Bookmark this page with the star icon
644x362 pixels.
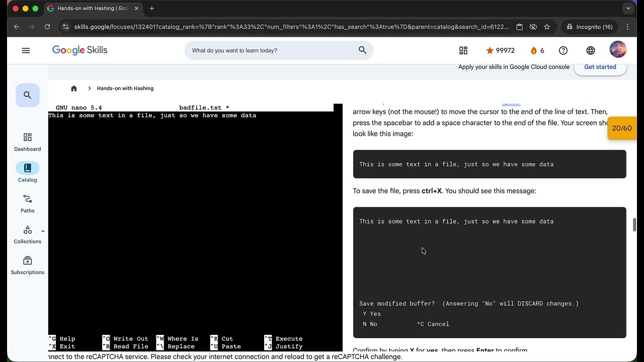(x=547, y=27)
